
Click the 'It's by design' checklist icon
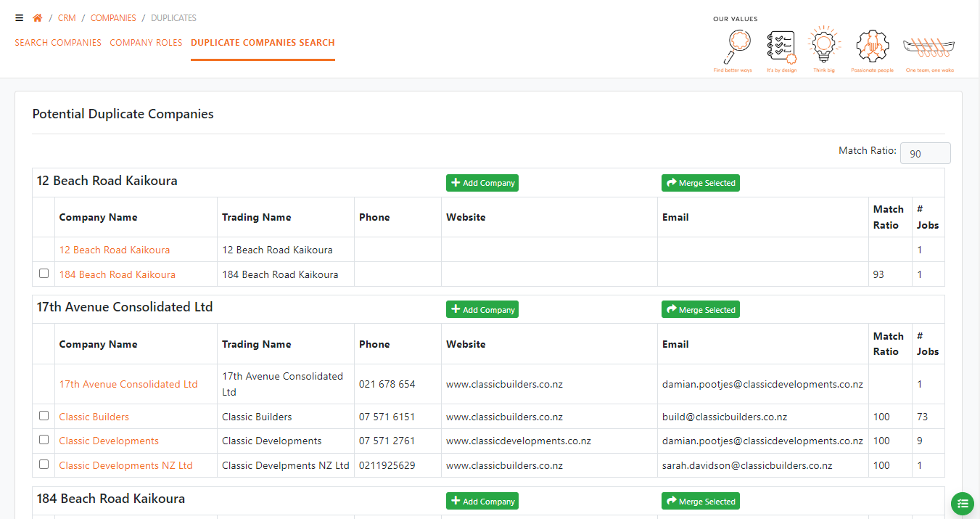[781, 48]
